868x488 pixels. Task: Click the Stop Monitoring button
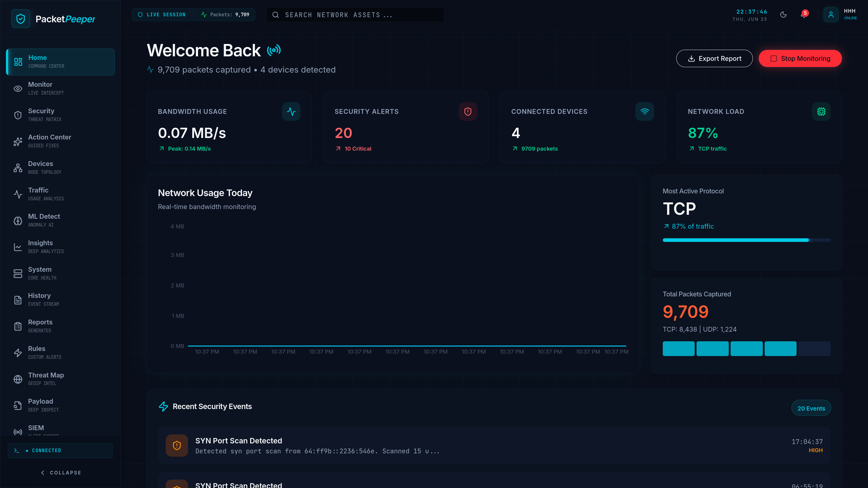pyautogui.click(x=800, y=59)
